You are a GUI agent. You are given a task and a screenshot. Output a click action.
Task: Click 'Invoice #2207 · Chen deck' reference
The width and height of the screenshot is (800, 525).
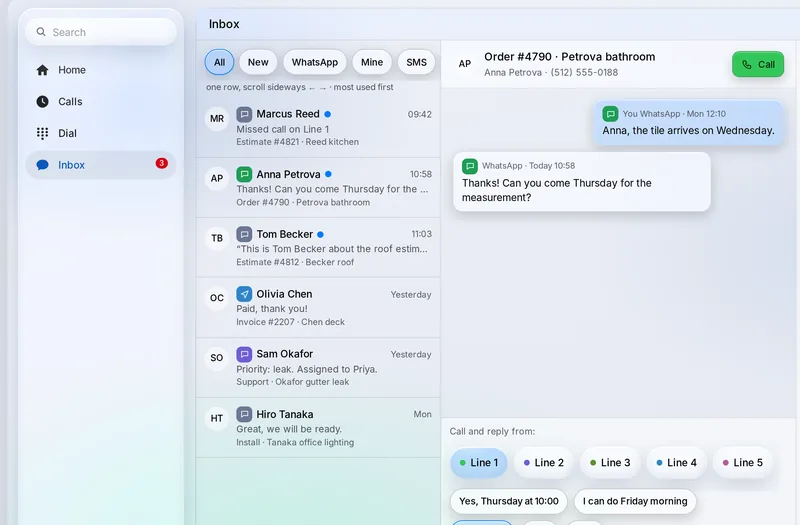pos(290,322)
